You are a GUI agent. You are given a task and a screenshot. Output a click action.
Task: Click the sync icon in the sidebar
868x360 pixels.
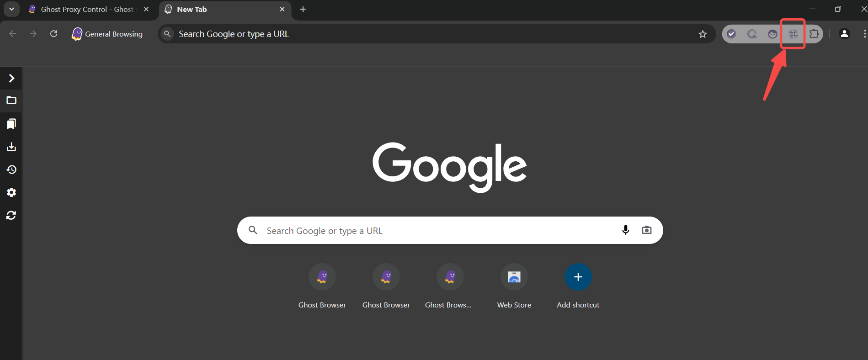point(11,215)
